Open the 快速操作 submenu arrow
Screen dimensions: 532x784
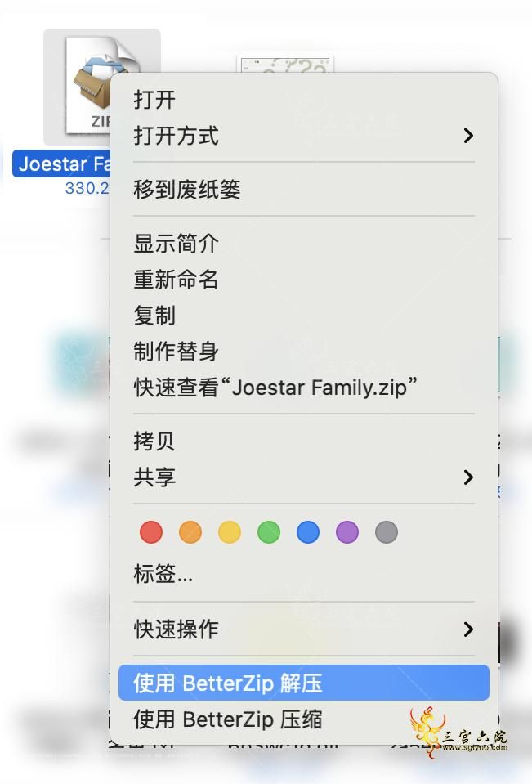468,629
